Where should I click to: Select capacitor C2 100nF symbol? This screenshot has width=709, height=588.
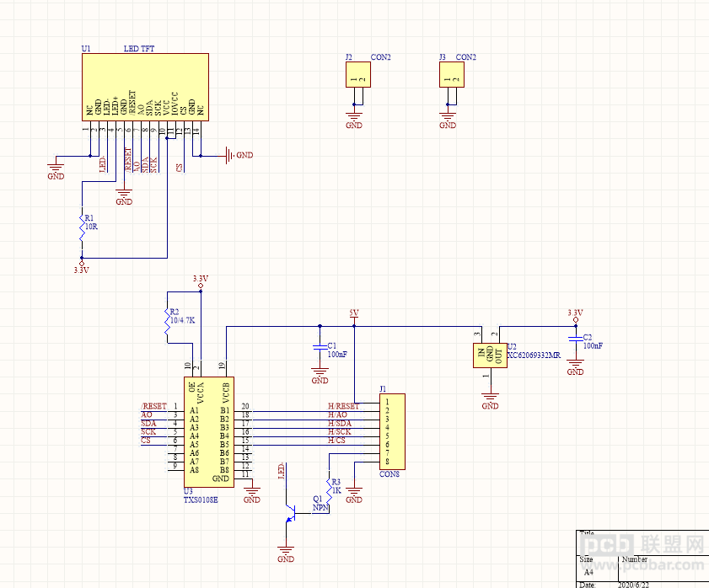[576, 339]
